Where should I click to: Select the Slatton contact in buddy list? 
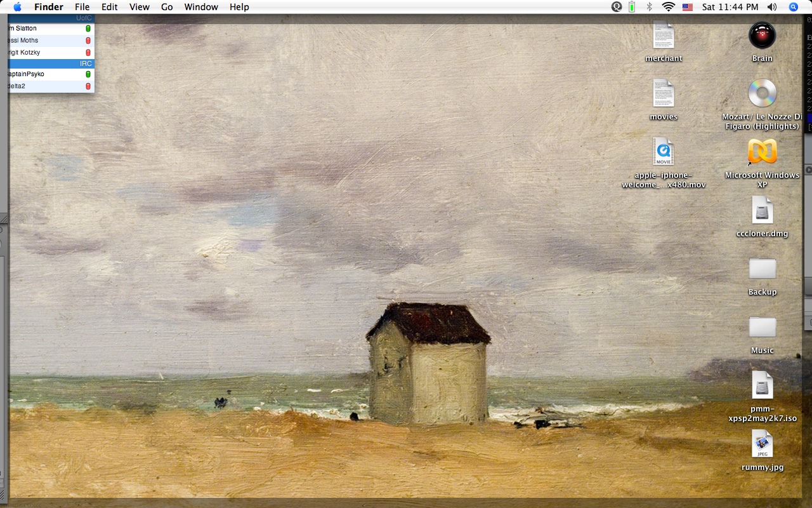[x=51, y=29]
